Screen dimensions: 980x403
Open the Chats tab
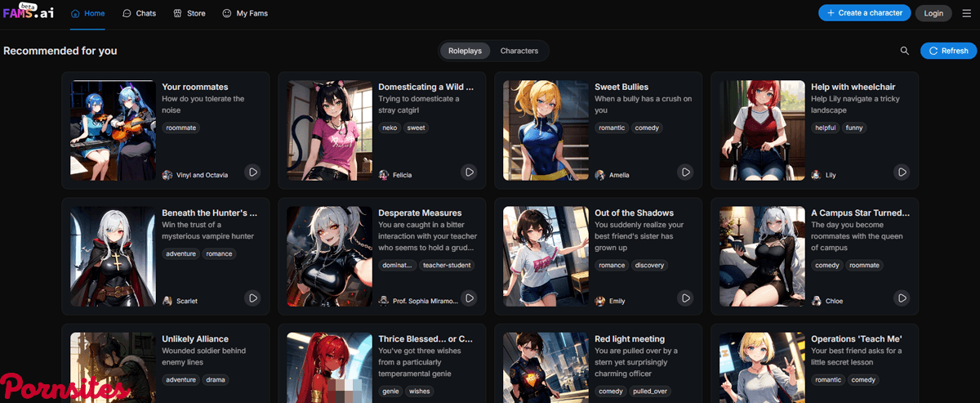(x=139, y=13)
